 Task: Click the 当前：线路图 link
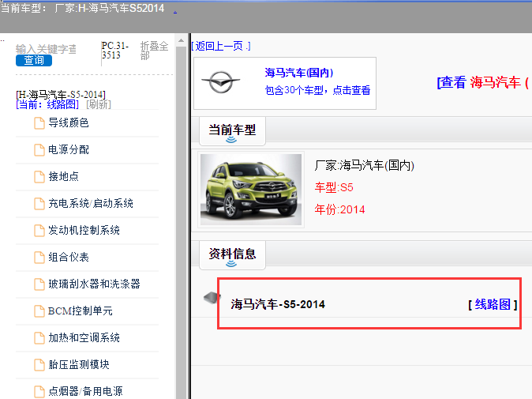47,104
